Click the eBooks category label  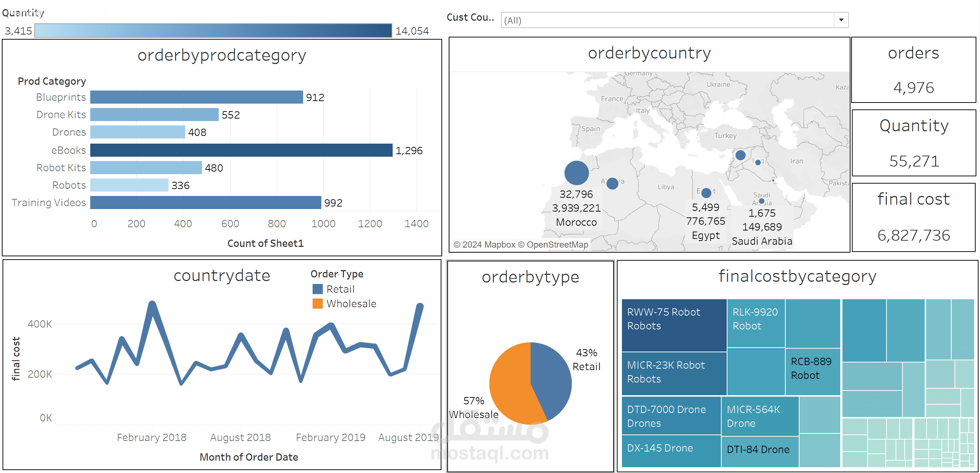(68, 150)
